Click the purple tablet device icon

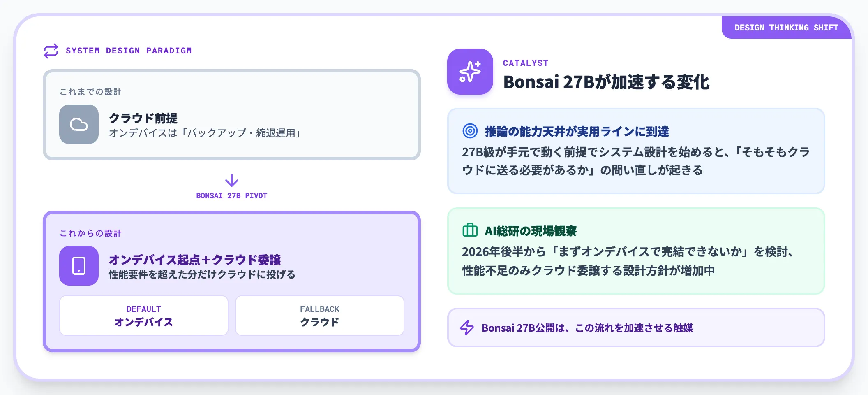coord(79,266)
